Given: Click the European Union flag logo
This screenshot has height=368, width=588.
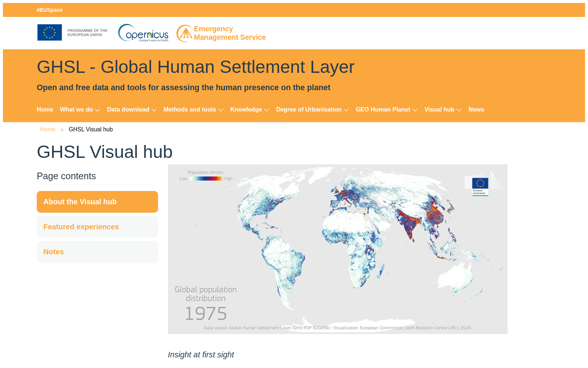Looking at the screenshot, I should pos(50,32).
